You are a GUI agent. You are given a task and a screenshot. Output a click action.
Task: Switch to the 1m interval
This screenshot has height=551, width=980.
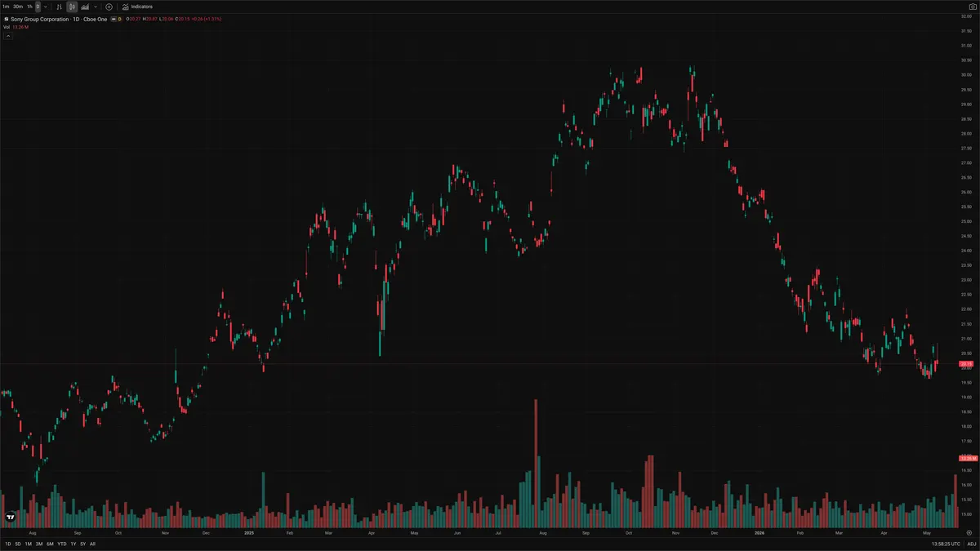[x=6, y=7]
